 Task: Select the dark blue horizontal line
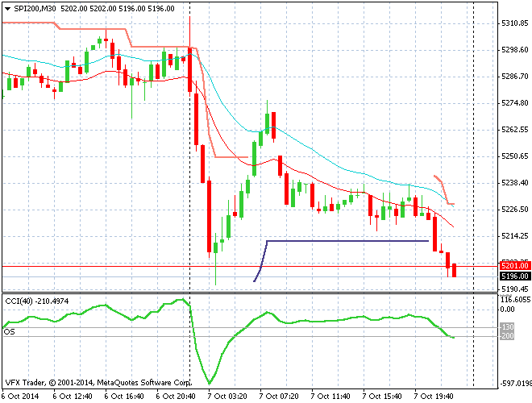click(347, 240)
